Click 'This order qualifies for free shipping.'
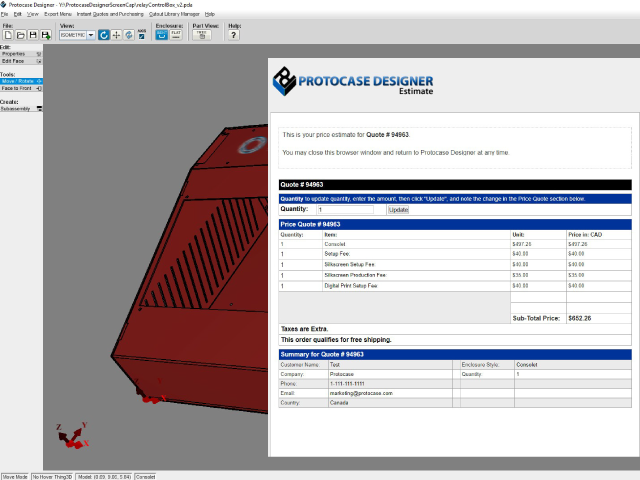The image size is (640, 480). (336, 340)
